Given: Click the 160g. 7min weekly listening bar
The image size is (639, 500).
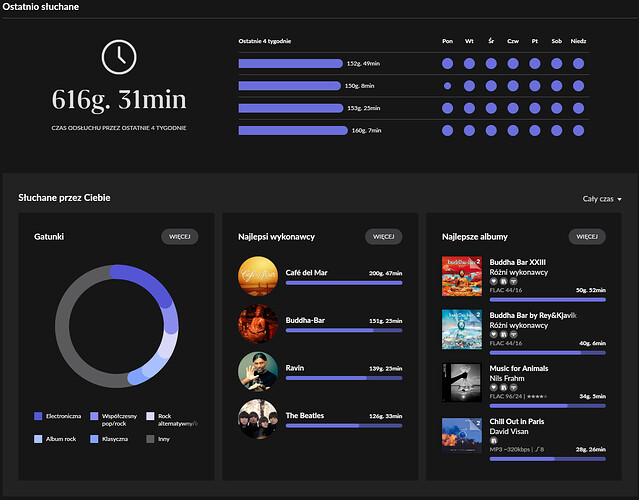Looking at the screenshot, I should [293, 130].
